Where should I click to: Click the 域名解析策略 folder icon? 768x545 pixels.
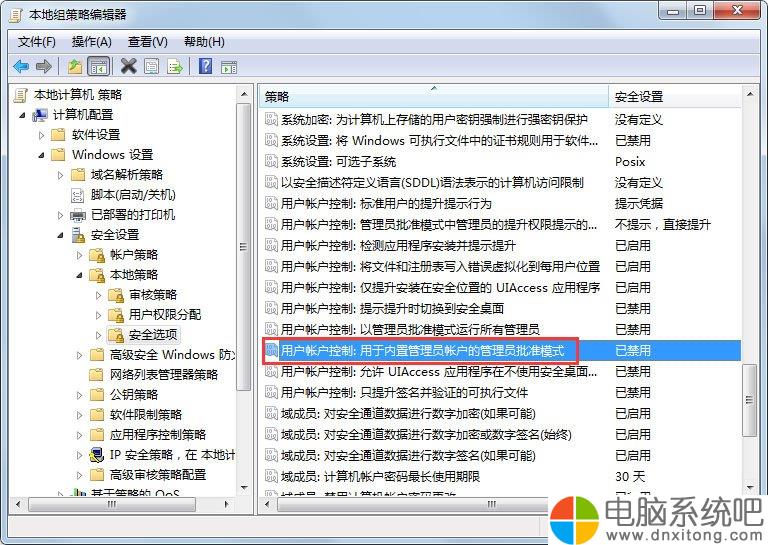(78, 175)
